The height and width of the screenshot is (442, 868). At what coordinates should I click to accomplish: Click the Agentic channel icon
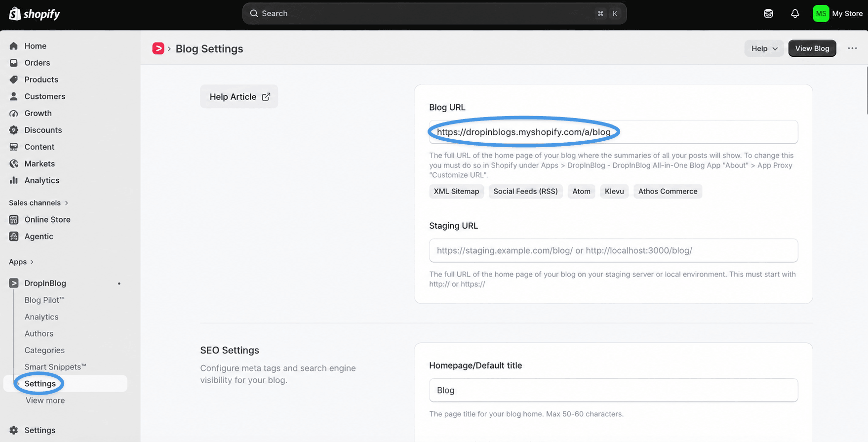14,236
